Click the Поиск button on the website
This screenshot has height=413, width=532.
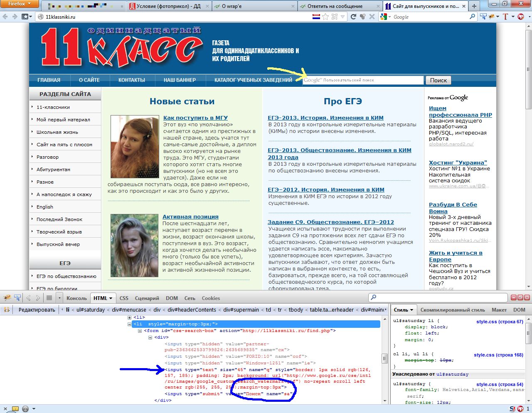[x=438, y=80]
